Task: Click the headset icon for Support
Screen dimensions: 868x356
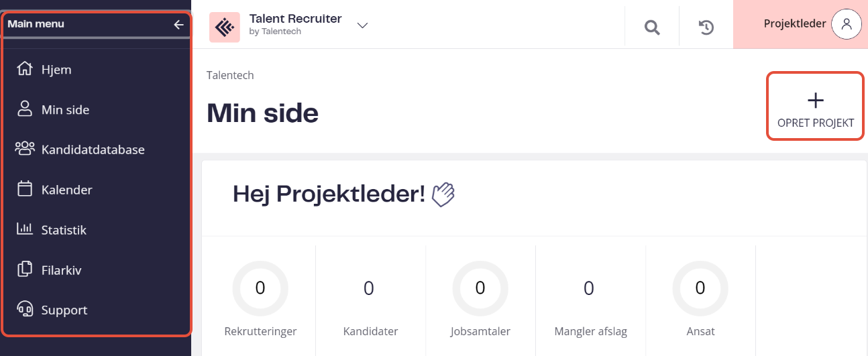Action: click(x=25, y=310)
